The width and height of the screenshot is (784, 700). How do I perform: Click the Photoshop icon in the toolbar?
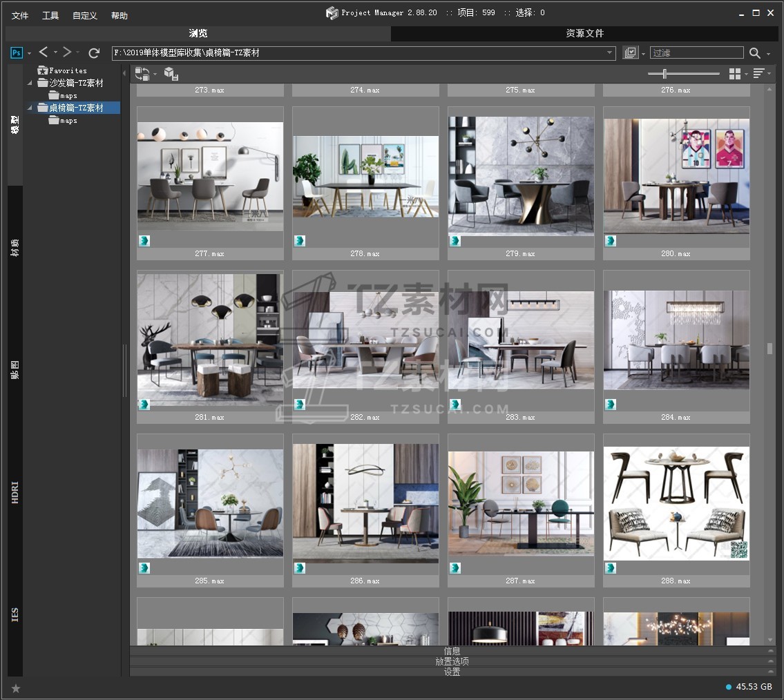[17, 52]
